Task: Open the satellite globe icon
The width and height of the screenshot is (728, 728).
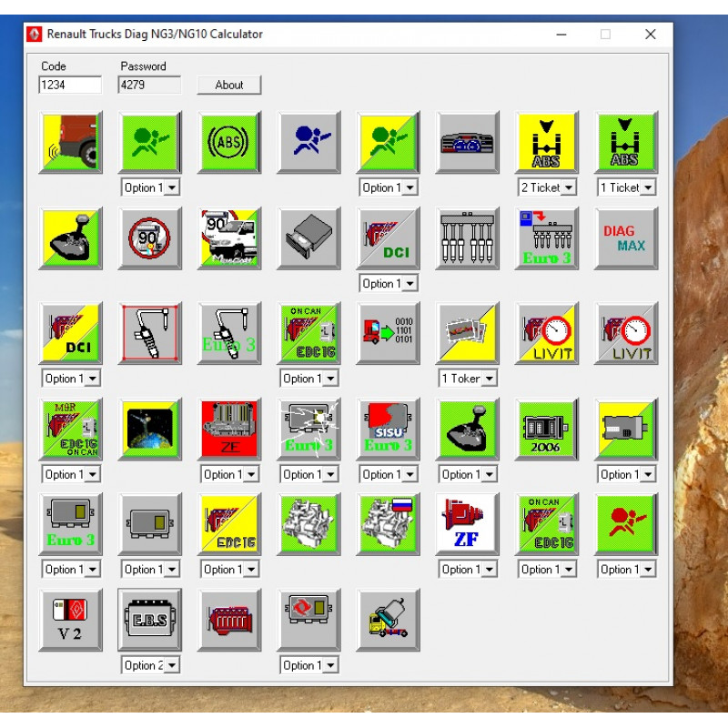Action: coord(150,430)
